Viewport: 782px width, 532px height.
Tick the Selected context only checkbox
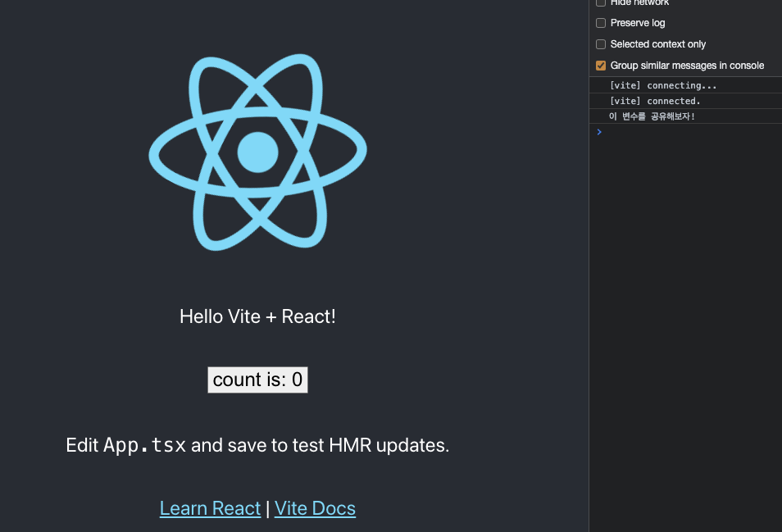pos(601,44)
